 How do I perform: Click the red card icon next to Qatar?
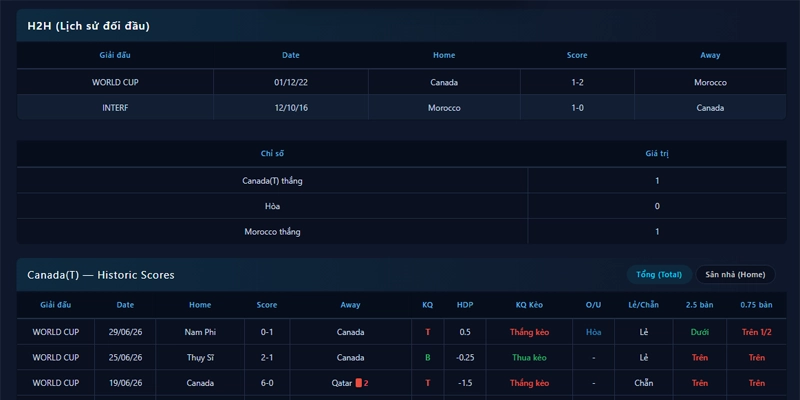tap(358, 383)
